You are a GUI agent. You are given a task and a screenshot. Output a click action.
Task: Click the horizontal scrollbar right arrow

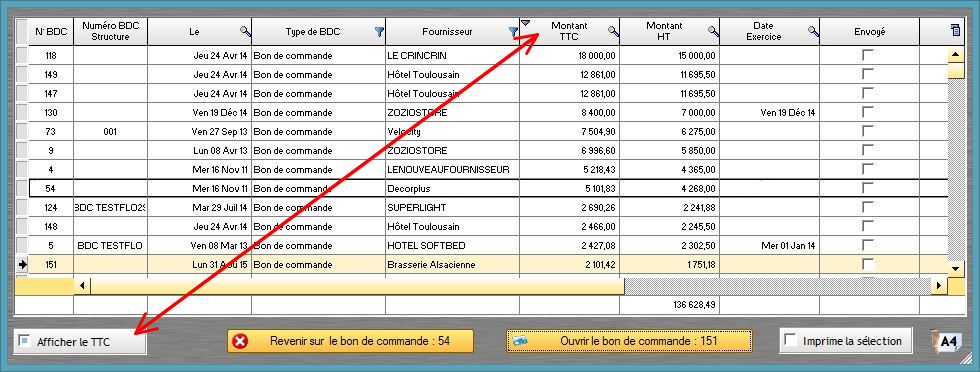click(939, 286)
